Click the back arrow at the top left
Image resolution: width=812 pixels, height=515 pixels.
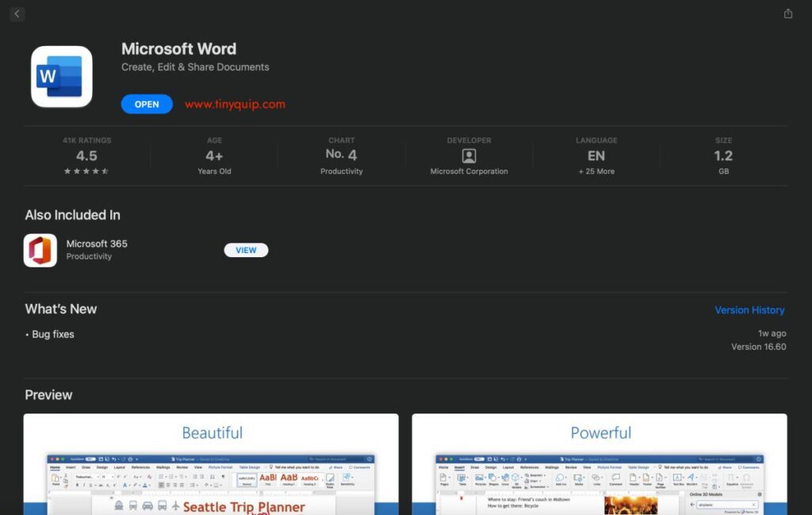tap(17, 13)
